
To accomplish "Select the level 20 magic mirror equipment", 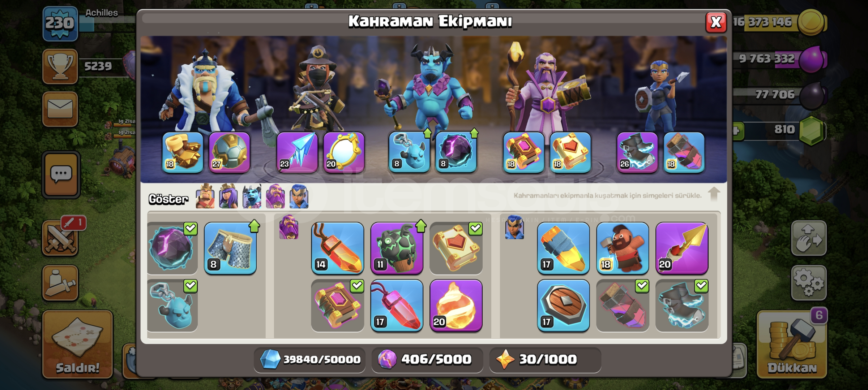I will [x=344, y=152].
